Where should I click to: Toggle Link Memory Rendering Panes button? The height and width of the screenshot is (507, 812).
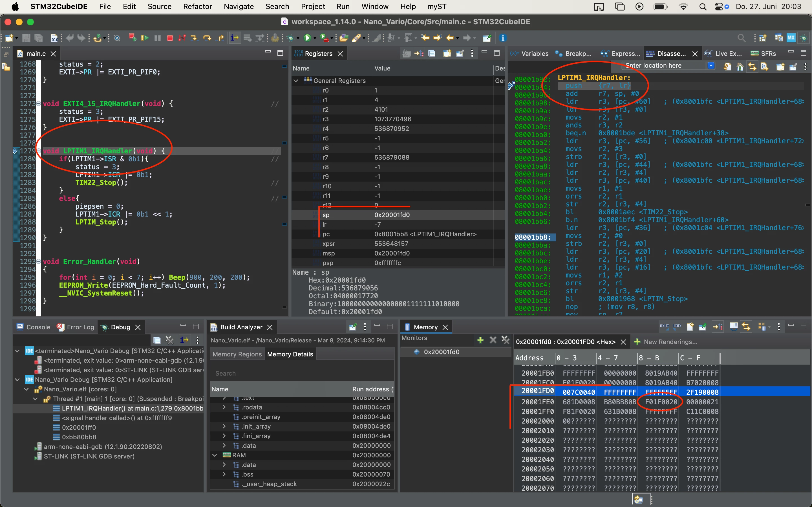tap(746, 326)
